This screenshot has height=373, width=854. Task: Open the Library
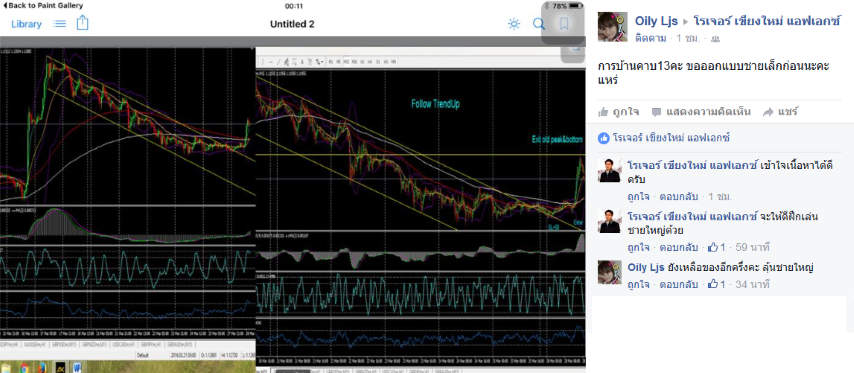pos(26,24)
